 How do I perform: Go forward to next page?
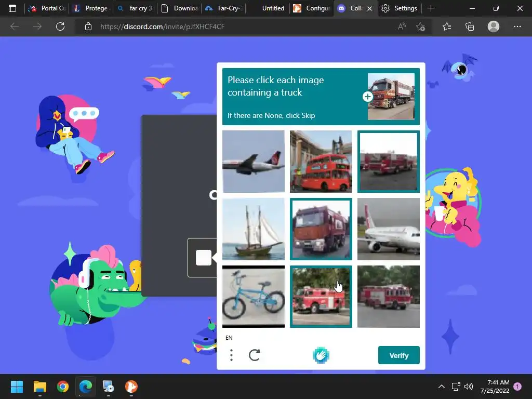[37, 26]
